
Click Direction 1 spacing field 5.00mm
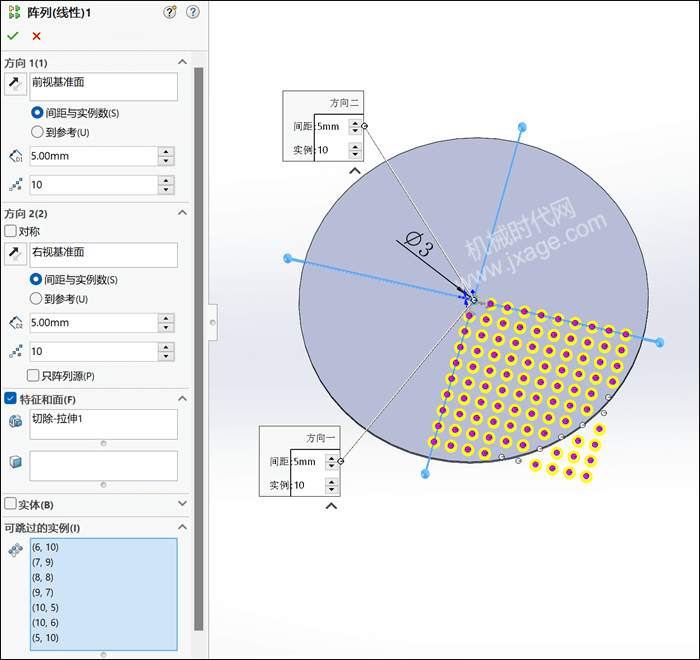(x=94, y=156)
